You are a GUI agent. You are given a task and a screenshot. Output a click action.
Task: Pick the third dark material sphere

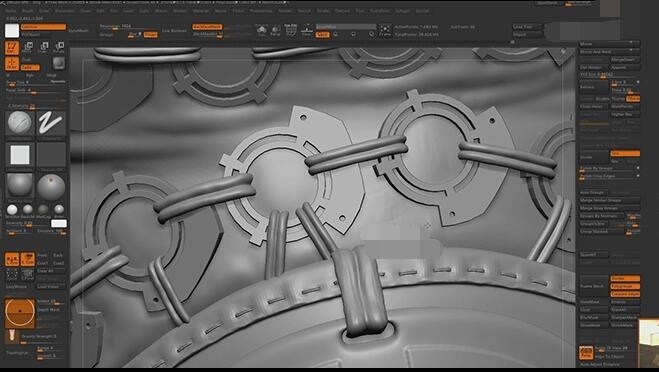pyautogui.click(x=43, y=209)
